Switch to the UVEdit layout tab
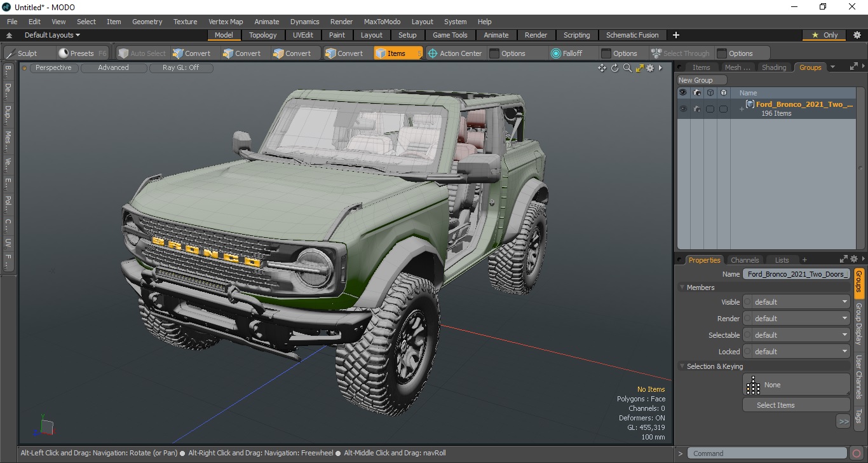 tap(303, 35)
